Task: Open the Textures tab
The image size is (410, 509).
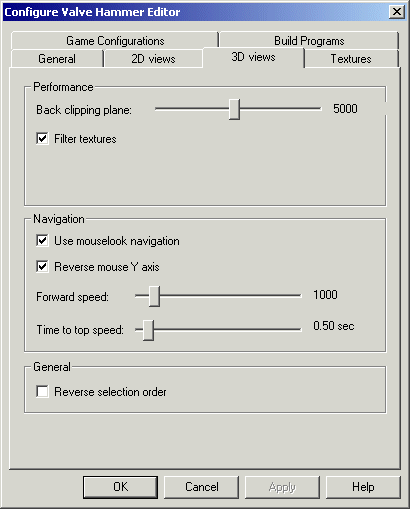Action: pyautogui.click(x=351, y=59)
